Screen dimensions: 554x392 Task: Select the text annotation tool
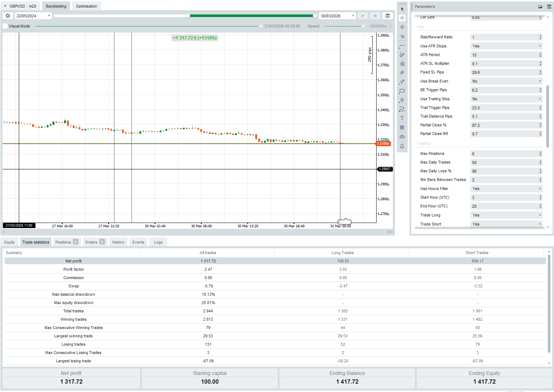coord(402,118)
